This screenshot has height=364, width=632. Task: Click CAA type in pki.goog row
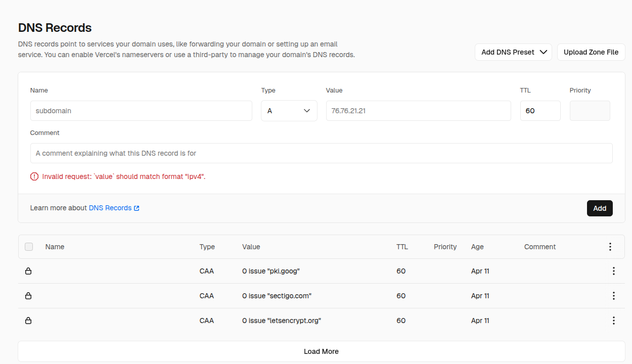[x=207, y=271]
